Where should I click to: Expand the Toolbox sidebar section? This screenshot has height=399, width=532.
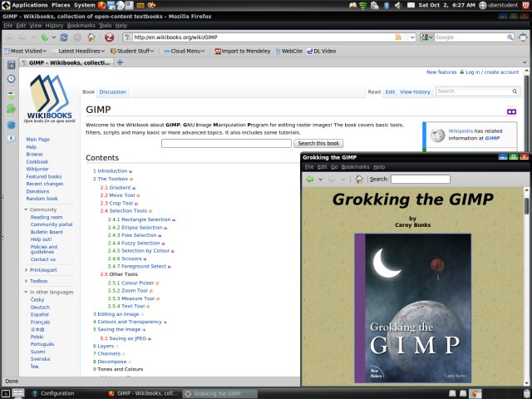point(26,281)
